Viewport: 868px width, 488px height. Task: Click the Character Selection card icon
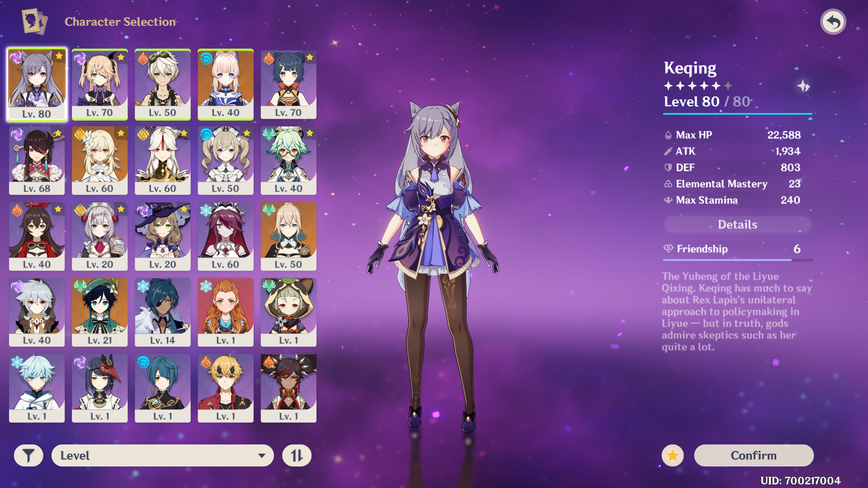[x=34, y=22]
